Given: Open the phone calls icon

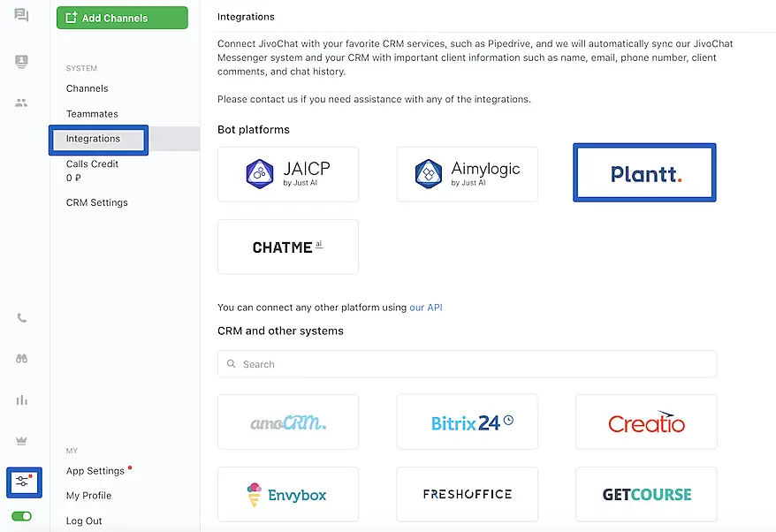Looking at the screenshot, I should (22, 318).
